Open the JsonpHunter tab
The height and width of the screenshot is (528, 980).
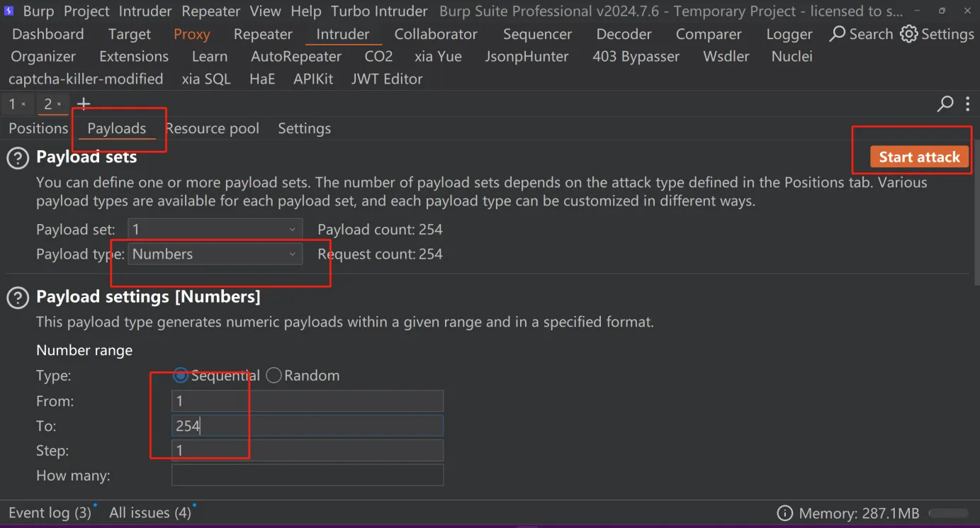[526, 56]
